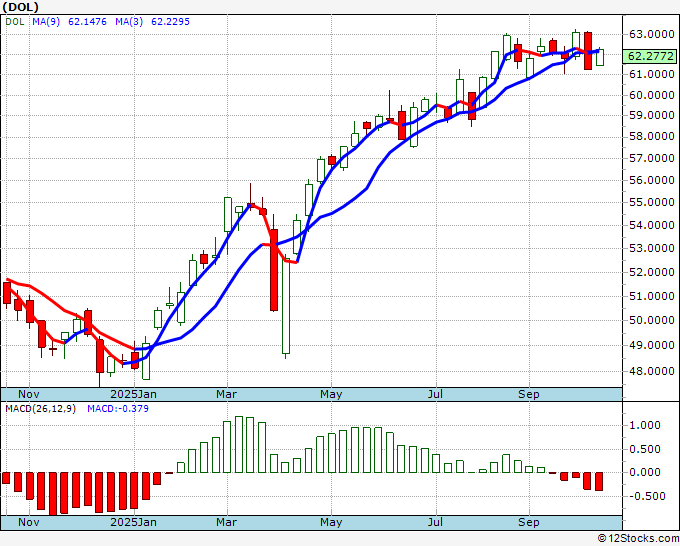This screenshot has width=680, height=546.
Task: Click the MA(9) value 62.1476
Action: 87,22
